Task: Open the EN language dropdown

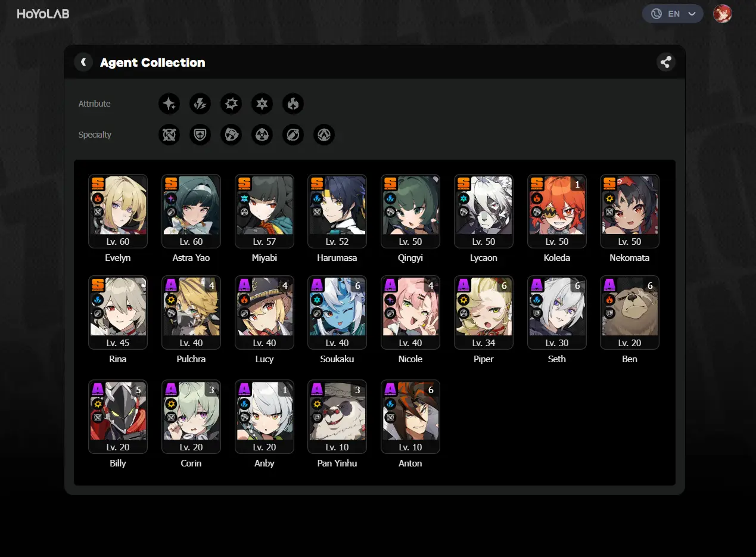Action: point(673,14)
